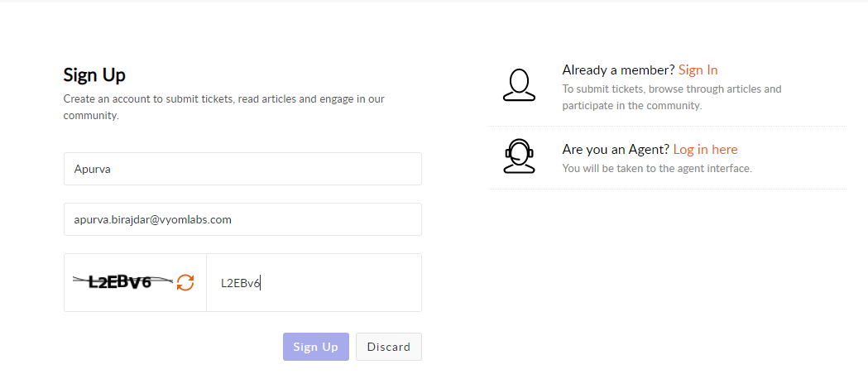Submit the form with Sign Up button
Screen dimensions: 868x379
click(315, 347)
